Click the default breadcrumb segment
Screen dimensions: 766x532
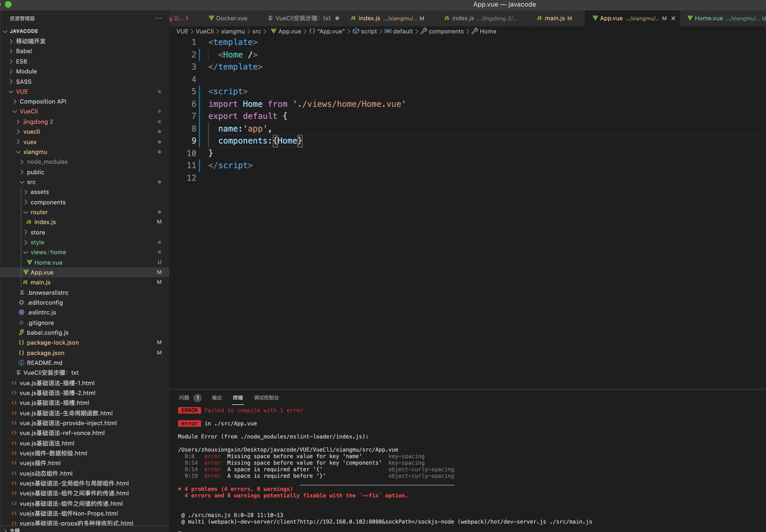pyautogui.click(x=403, y=31)
